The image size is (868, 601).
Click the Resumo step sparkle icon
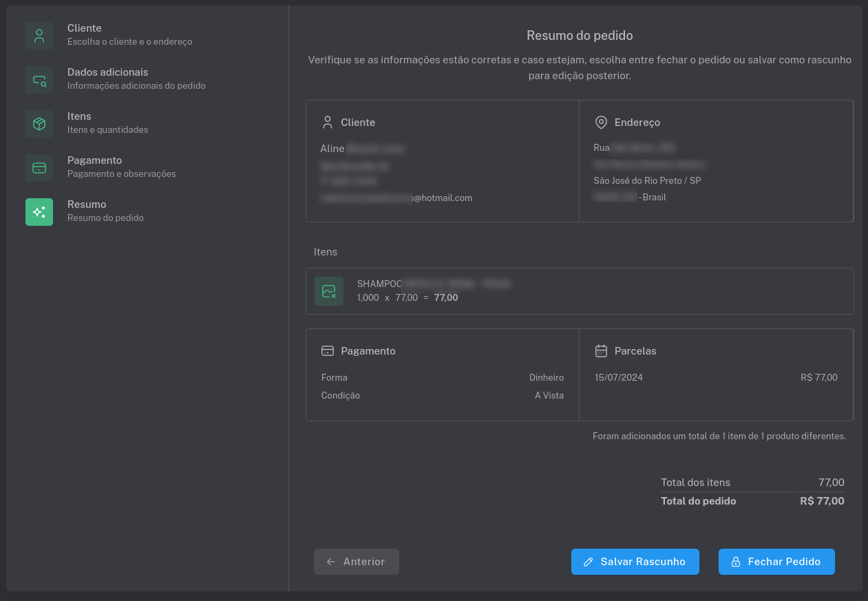[39, 212]
